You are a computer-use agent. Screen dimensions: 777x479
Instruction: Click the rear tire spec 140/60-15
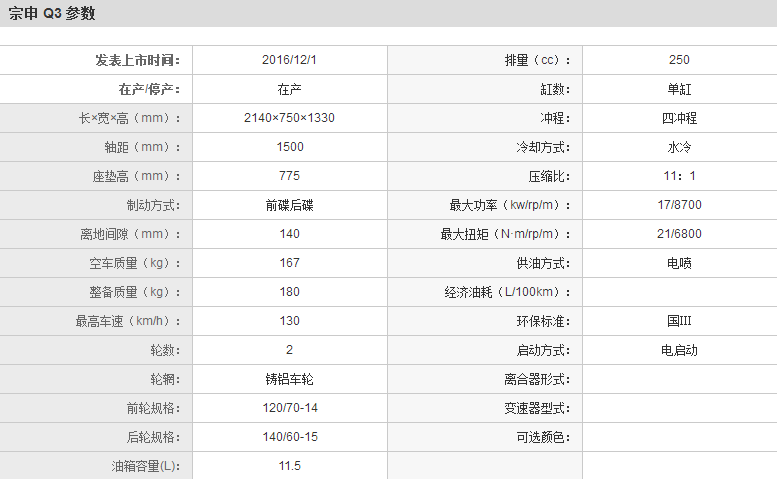[289, 437]
